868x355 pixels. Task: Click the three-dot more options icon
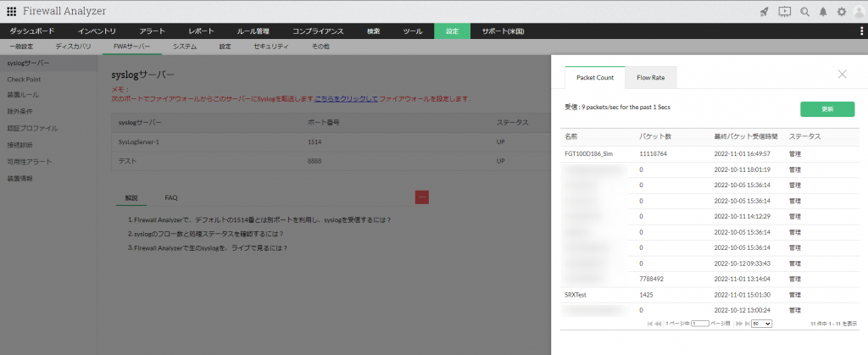point(861,31)
